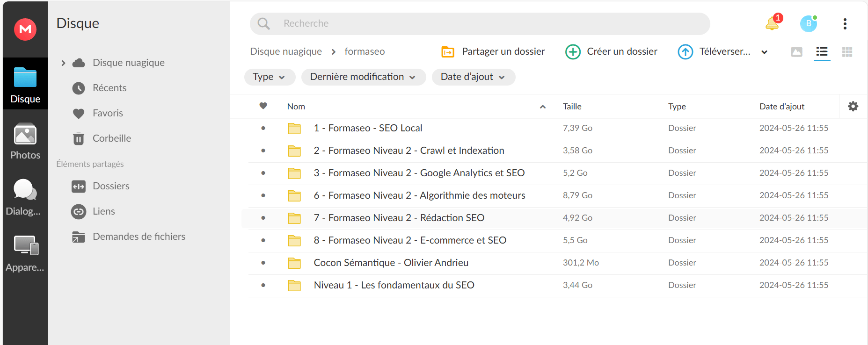Image resolution: width=868 pixels, height=345 pixels.
Task: Click the 301,2 Mo size cell
Action: click(x=581, y=263)
